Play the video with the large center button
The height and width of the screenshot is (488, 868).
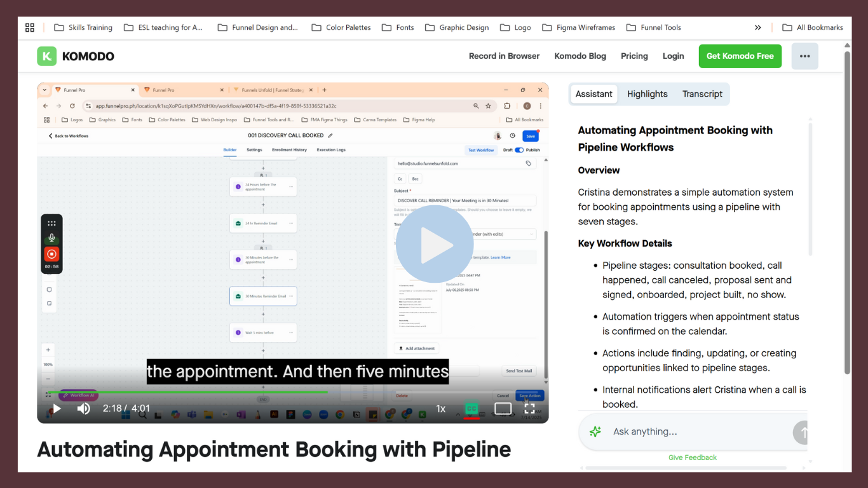[435, 244]
